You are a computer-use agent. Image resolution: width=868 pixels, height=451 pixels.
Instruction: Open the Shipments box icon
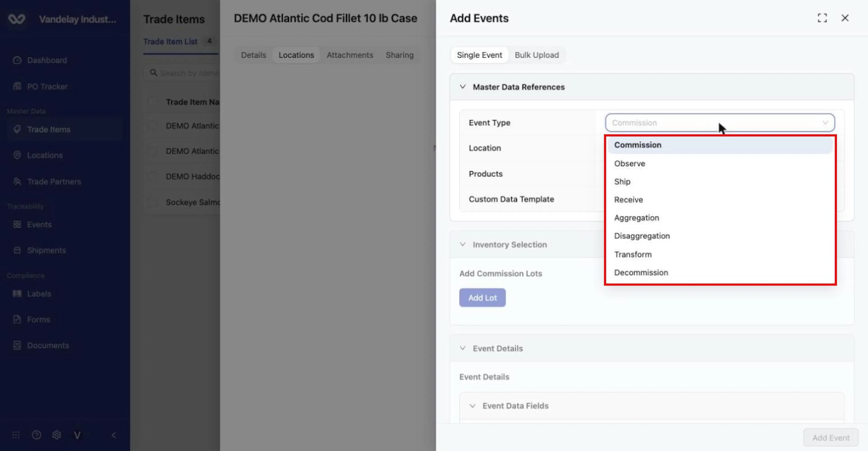tap(17, 250)
